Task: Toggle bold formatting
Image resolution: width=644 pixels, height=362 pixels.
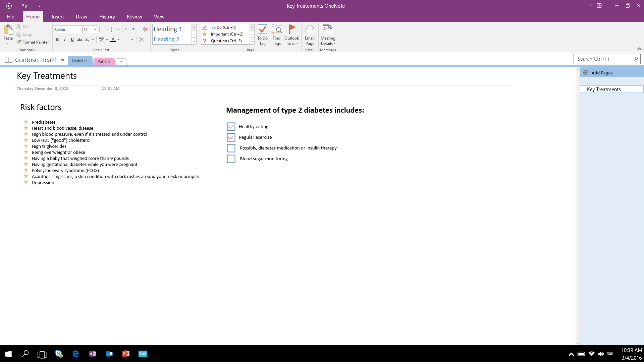Action: [57, 40]
